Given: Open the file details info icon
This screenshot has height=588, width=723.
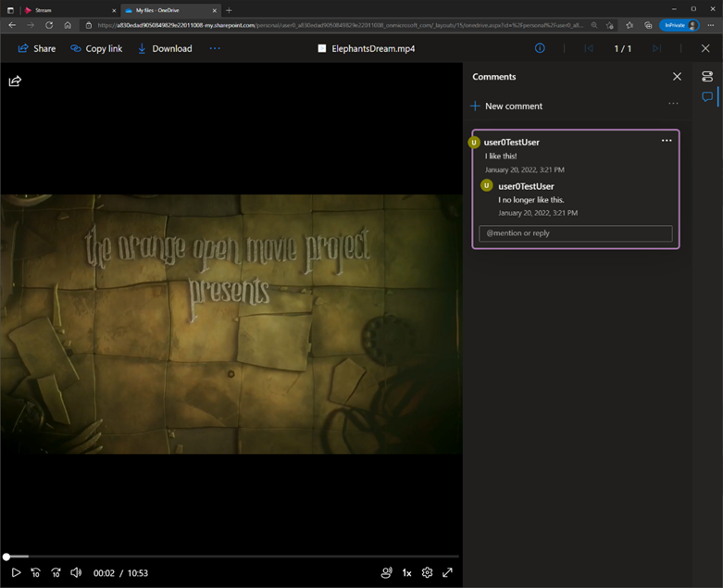Looking at the screenshot, I should (x=540, y=48).
